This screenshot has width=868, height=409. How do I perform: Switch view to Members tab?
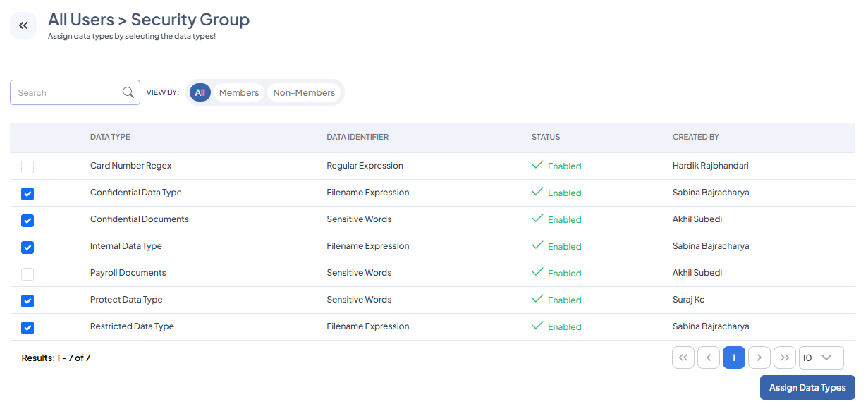click(239, 92)
